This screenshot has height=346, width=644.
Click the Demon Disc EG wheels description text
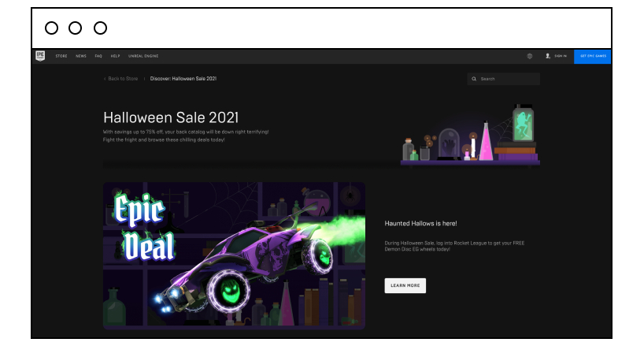(x=454, y=246)
